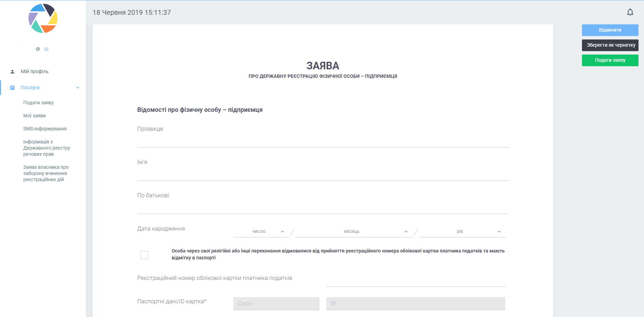This screenshot has height=317, width=644.
Task: Click the notification bell icon
Action: (x=630, y=12)
